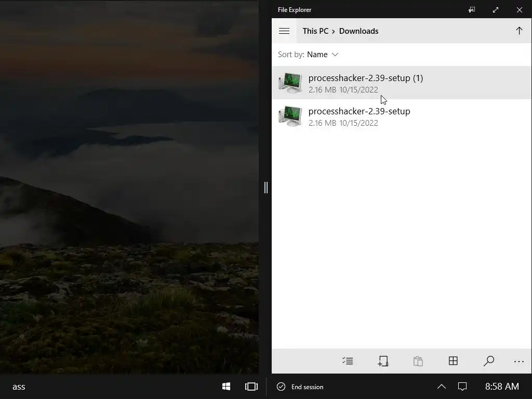Switch to grid tile view icon
This screenshot has height=399, width=532.
point(453,361)
